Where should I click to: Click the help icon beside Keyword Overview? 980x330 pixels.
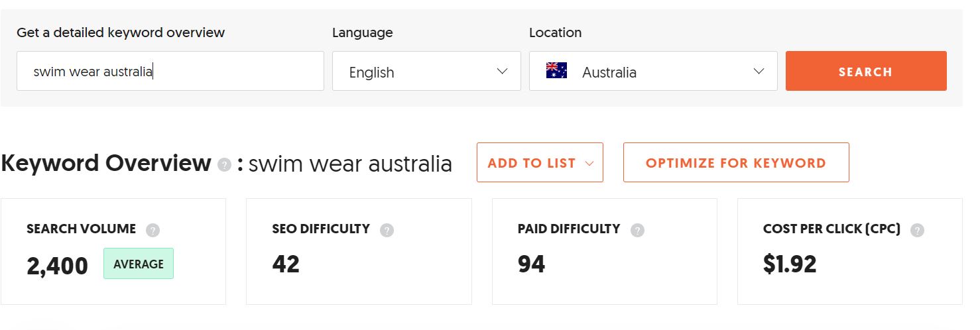tap(225, 165)
